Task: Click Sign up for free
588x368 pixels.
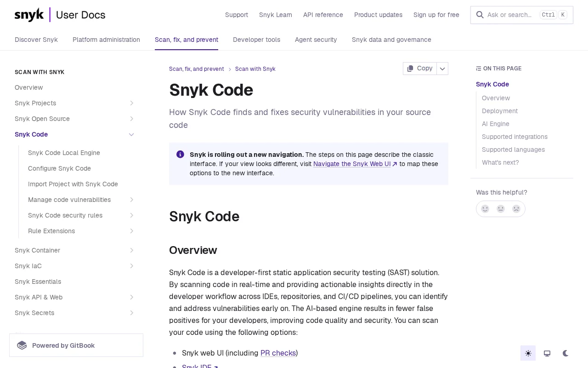Action: pos(436,15)
